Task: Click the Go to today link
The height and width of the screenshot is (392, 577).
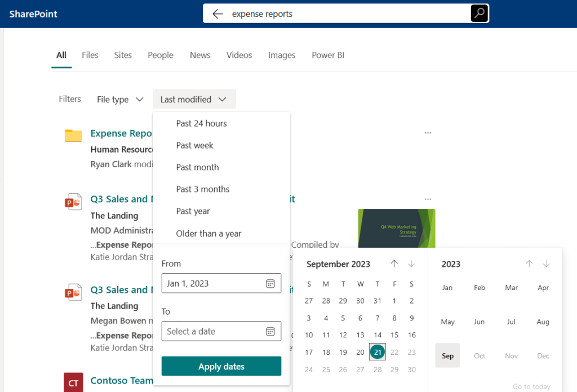Action: point(531,386)
